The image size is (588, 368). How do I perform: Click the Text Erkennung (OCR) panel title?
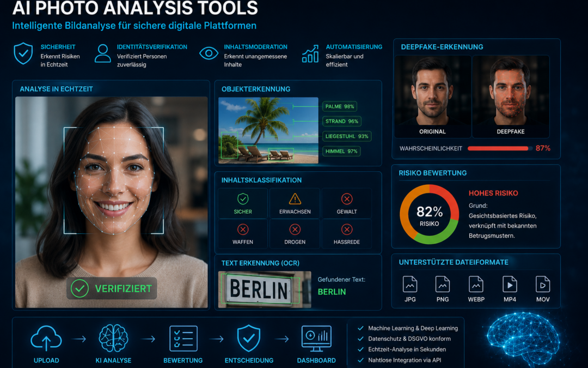(260, 263)
